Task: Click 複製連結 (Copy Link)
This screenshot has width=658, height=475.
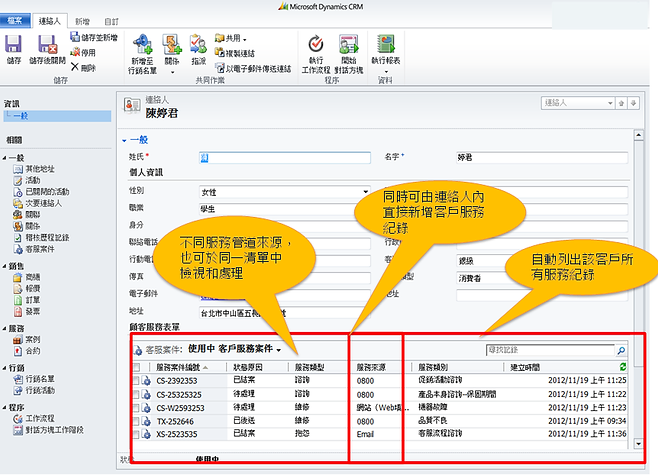Action: click(x=235, y=53)
